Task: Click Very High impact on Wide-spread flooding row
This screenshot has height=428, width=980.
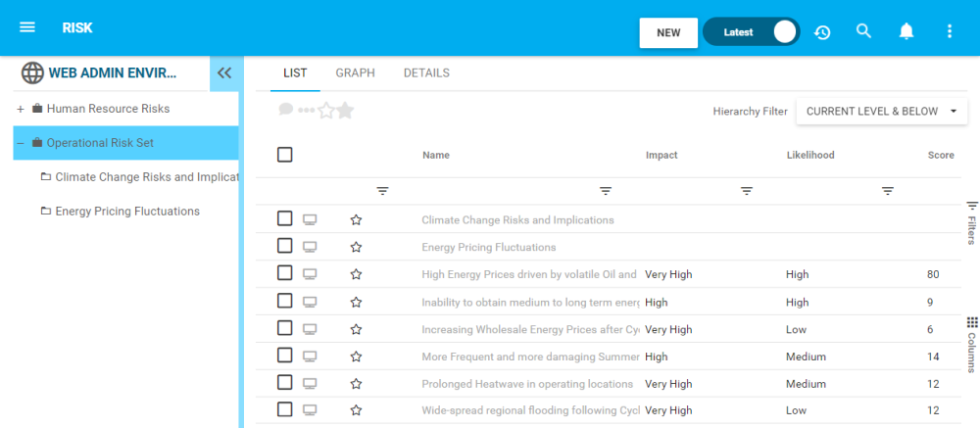Action: coord(668,410)
